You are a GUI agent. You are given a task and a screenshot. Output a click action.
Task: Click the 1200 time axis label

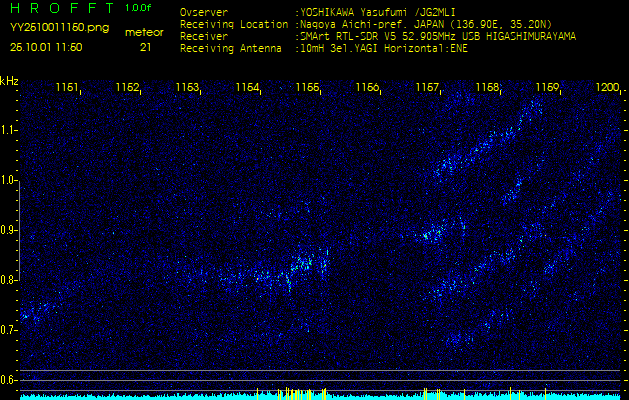pyautogui.click(x=608, y=87)
